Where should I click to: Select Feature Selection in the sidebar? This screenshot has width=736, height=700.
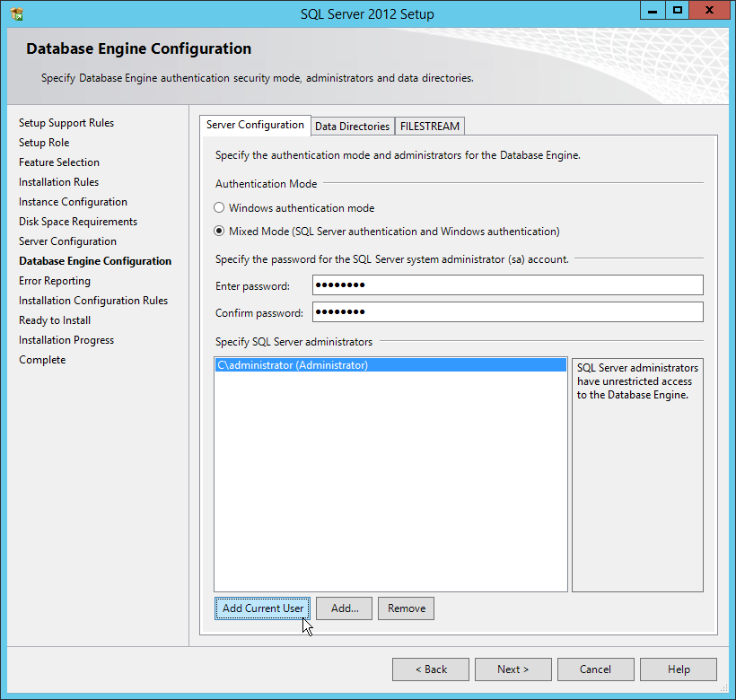[x=58, y=162]
